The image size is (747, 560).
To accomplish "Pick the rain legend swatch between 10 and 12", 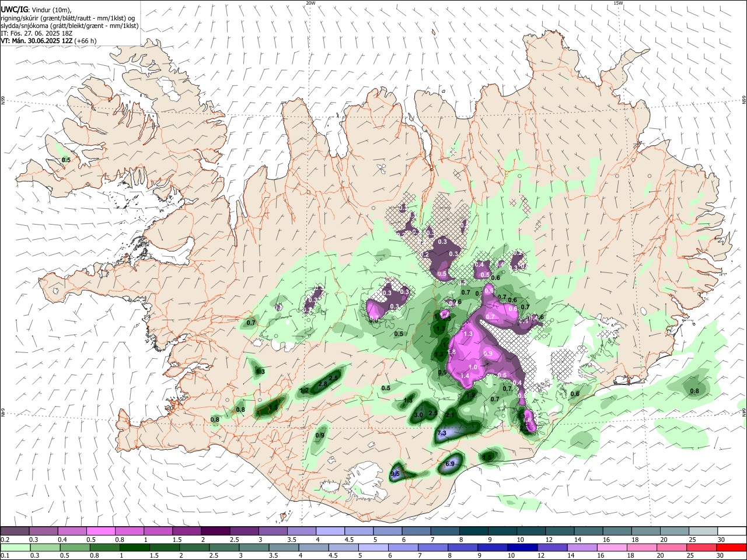I will [x=521, y=547].
